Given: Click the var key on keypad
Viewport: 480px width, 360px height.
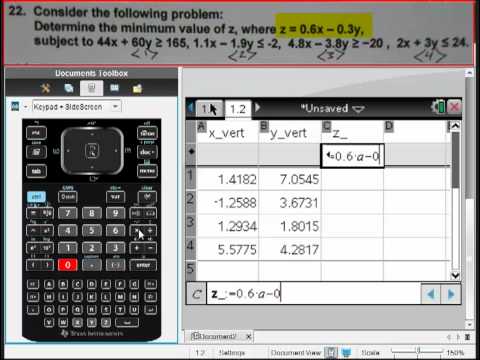Looking at the screenshot, I should pos(115,197).
